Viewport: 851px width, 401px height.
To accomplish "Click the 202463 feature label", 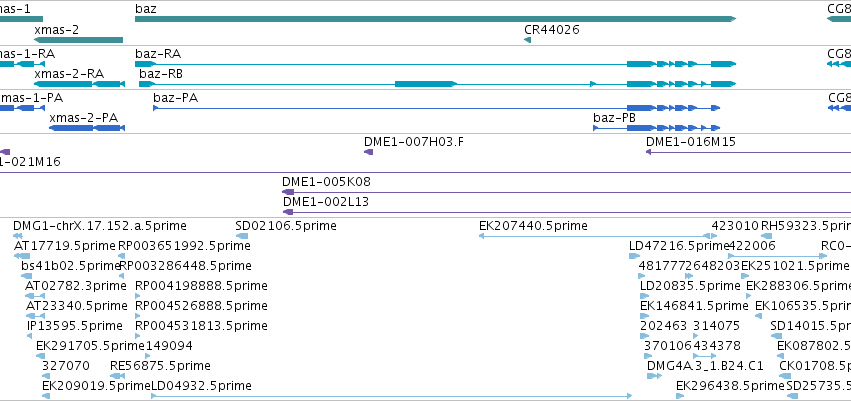I will [664, 326].
